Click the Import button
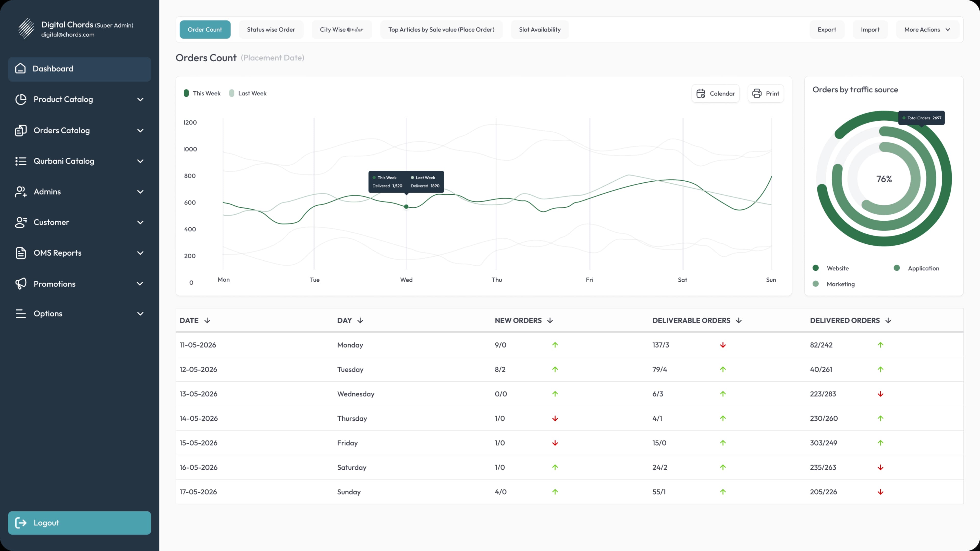Image resolution: width=980 pixels, height=551 pixels. (x=870, y=30)
